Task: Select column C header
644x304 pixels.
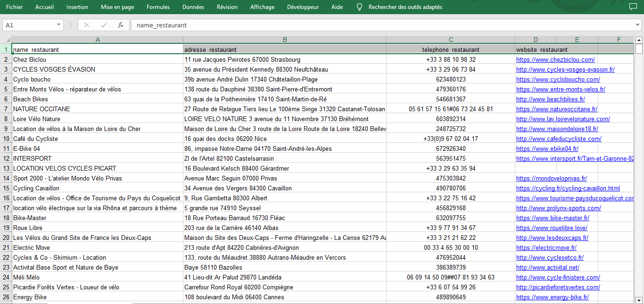Action: [x=451, y=40]
